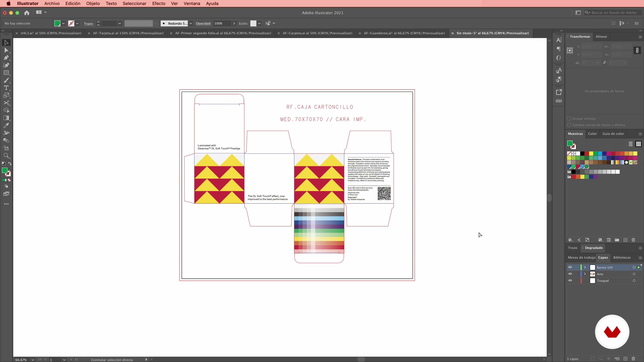Image resolution: width=644 pixels, height=362 pixels.
Task: Select the Scissors tool
Action: click(6, 103)
